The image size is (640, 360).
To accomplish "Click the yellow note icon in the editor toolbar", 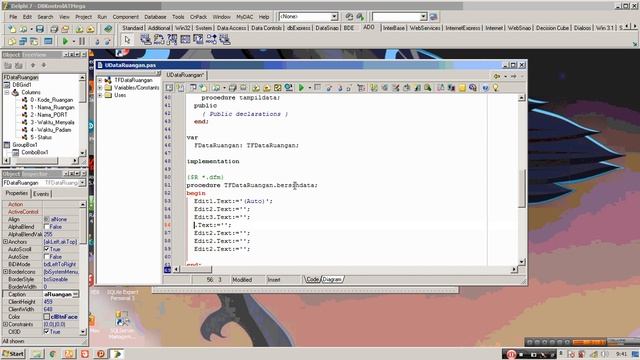I will 462,87.
